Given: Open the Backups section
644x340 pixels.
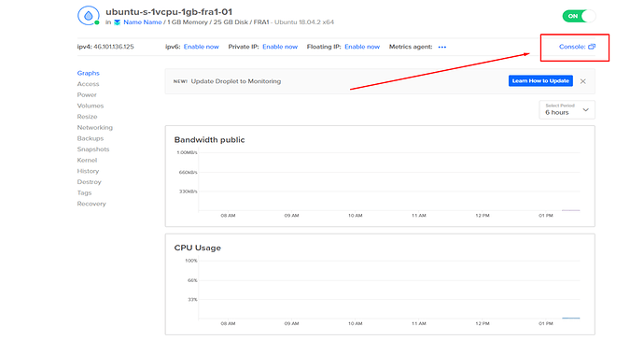Looking at the screenshot, I should click(91, 138).
